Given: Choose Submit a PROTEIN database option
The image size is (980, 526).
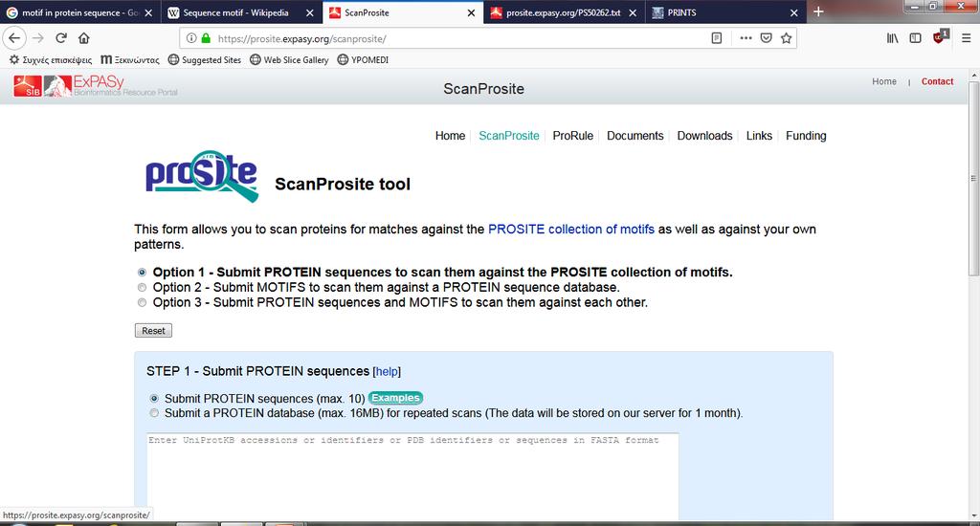Looking at the screenshot, I should click(x=154, y=413).
